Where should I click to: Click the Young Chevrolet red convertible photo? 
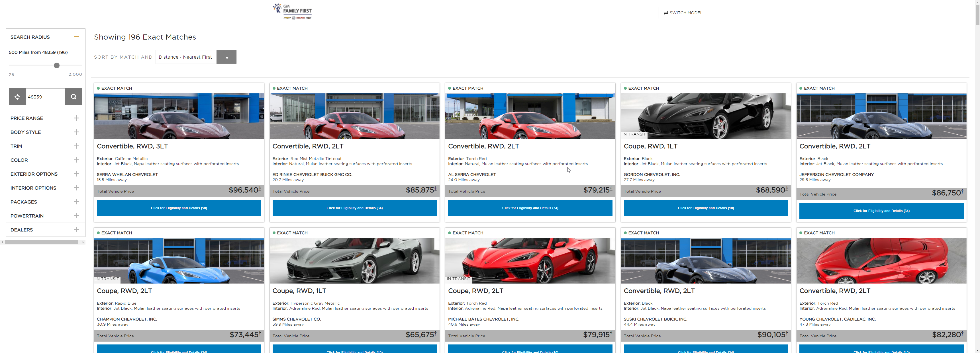[x=881, y=261]
